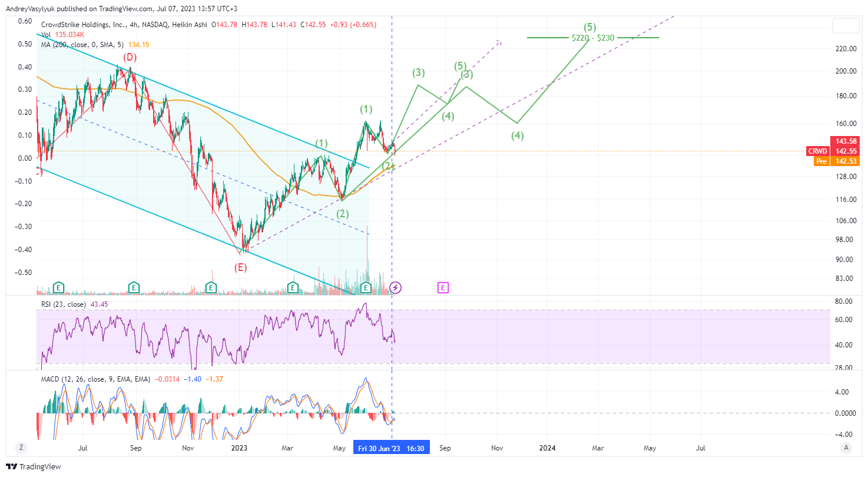Click the $220 - $230 target label
Viewport: 868px width, 477px height.
pos(593,38)
